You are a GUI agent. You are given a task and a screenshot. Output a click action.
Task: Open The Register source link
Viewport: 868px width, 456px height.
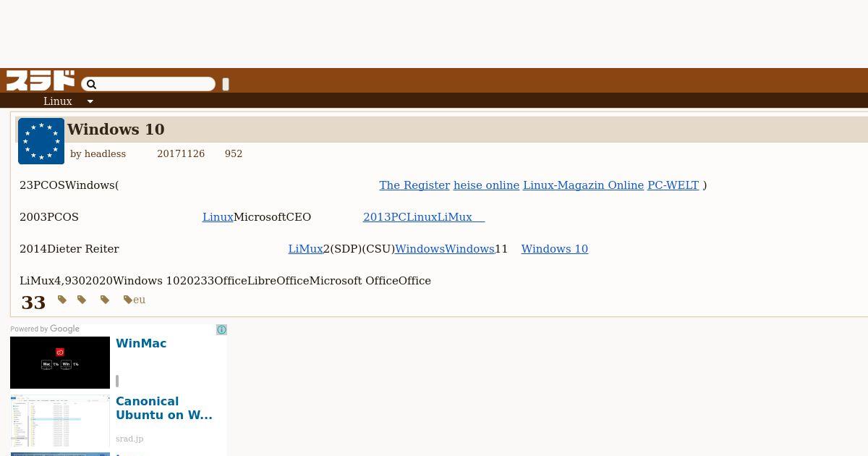click(x=414, y=185)
